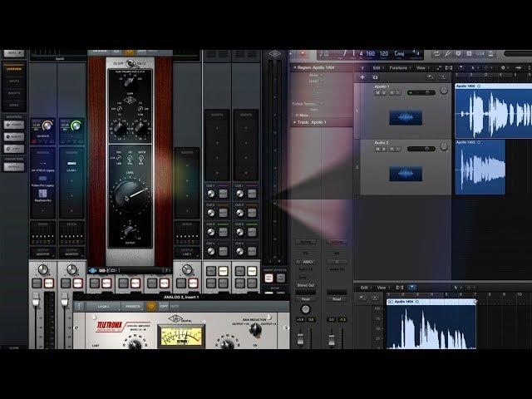The image size is (532, 399).
Task: Record-enable the Apollo 1 track
Action: (392, 93)
